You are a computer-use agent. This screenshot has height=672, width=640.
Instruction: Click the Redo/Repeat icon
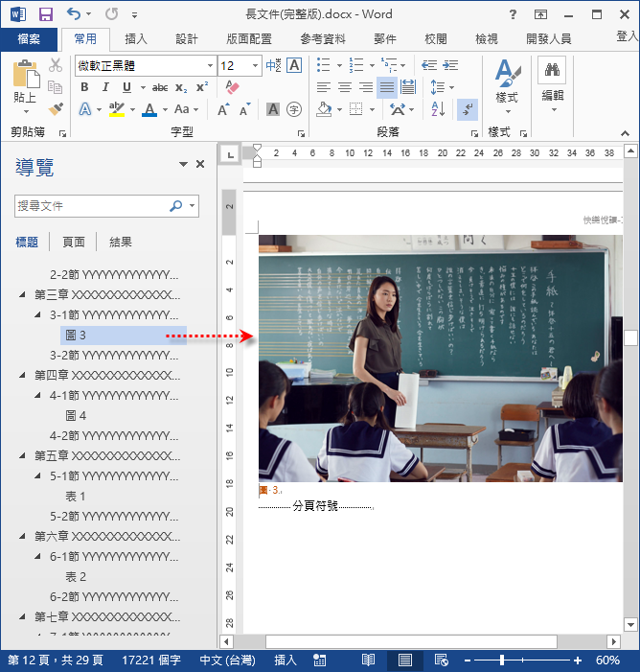tap(111, 14)
